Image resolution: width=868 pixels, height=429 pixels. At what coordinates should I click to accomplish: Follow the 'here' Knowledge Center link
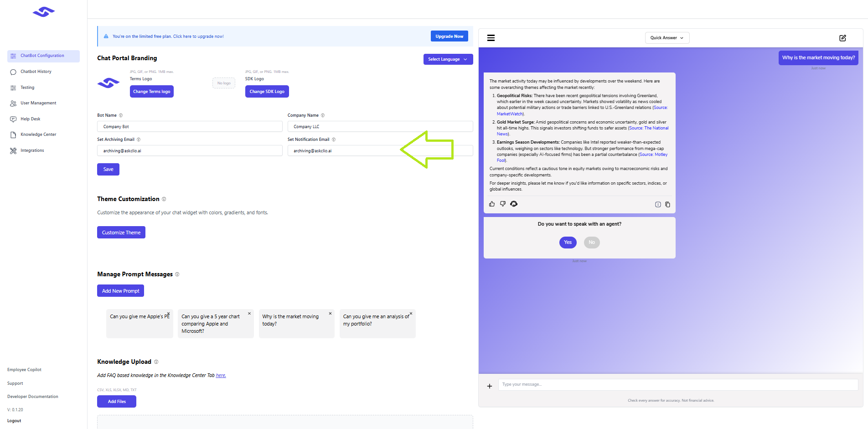pos(221,376)
